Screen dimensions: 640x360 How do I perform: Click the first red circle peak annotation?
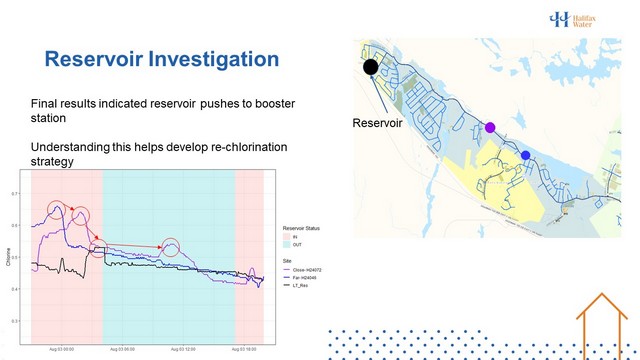click(56, 210)
